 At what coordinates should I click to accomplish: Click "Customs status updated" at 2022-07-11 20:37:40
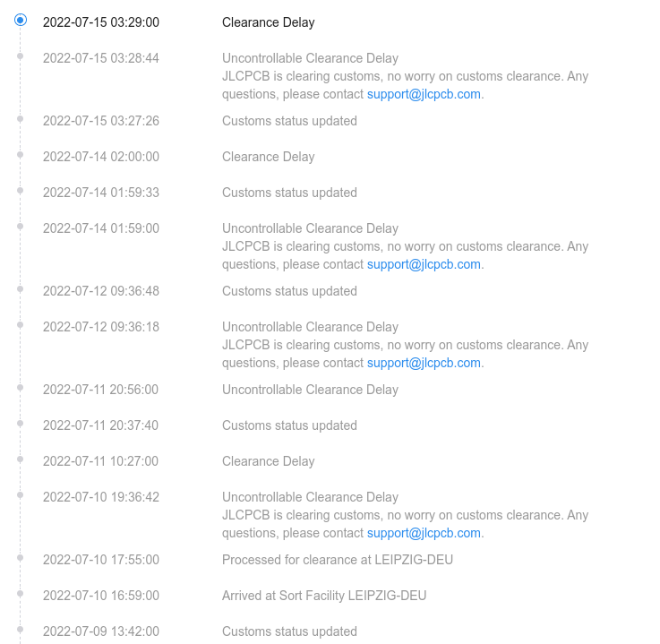coord(289,425)
